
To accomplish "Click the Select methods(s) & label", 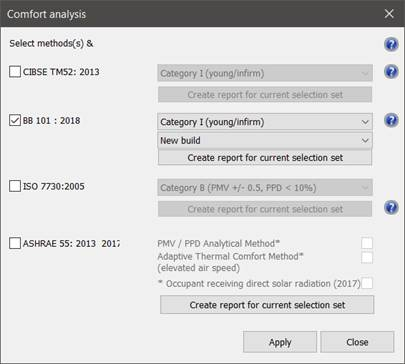I will click(51, 43).
